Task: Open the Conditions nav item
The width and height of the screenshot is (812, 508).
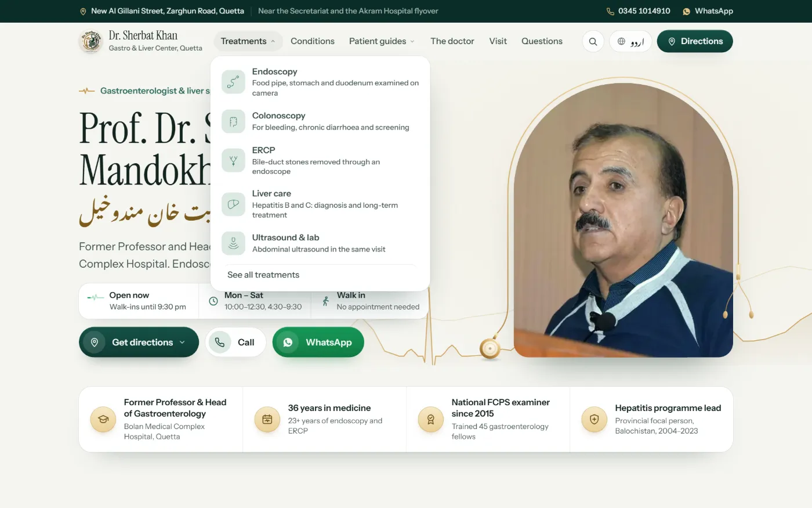Action: pos(313,41)
